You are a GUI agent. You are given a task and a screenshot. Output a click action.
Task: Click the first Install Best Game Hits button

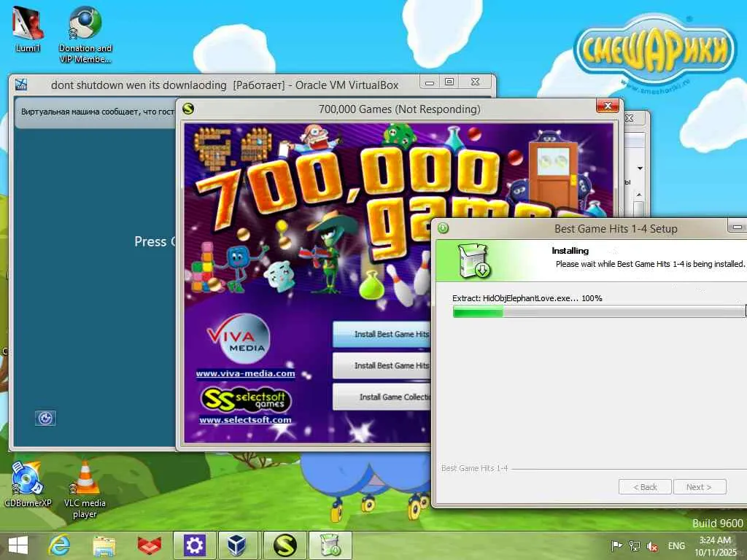point(382,334)
